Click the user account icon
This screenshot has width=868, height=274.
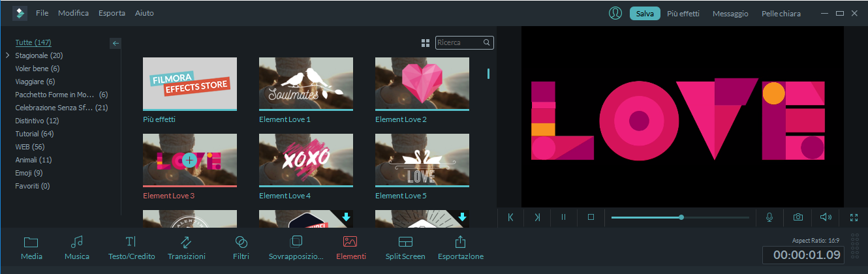615,13
